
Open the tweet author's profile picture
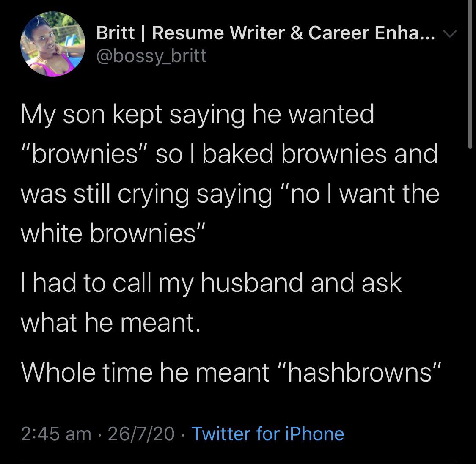[x=53, y=44]
